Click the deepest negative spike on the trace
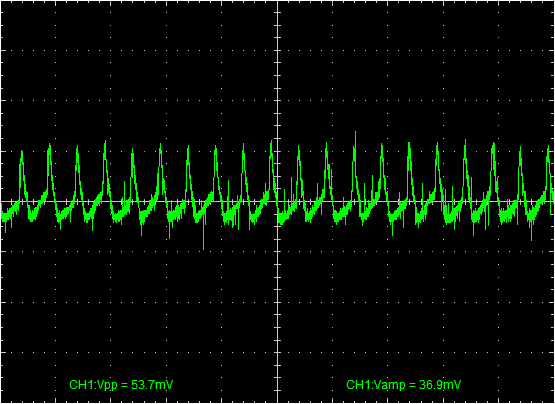 click(204, 248)
